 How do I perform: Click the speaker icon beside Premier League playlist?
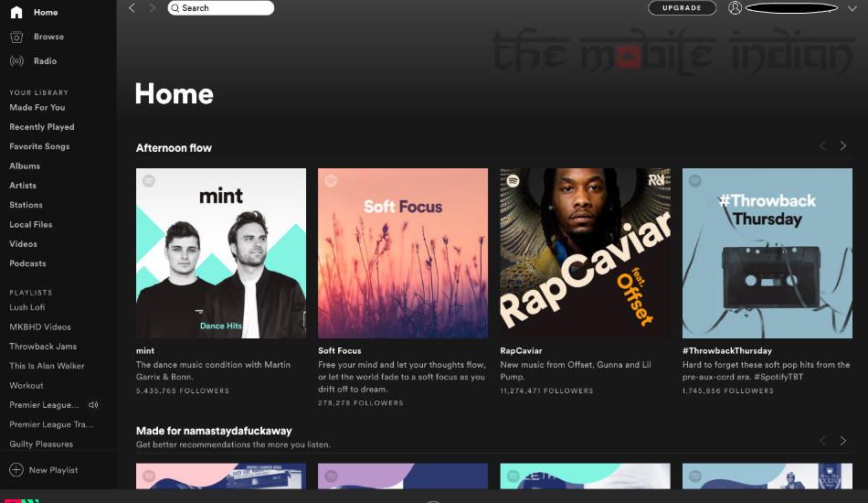pyautogui.click(x=93, y=405)
